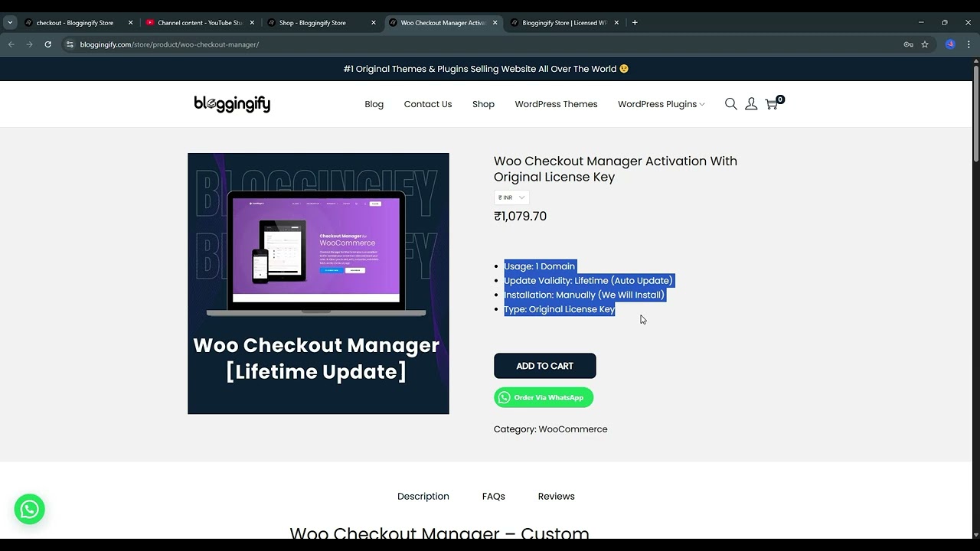Open the Chrome profile avatar
Image resolution: width=980 pixels, height=551 pixels.
950,44
